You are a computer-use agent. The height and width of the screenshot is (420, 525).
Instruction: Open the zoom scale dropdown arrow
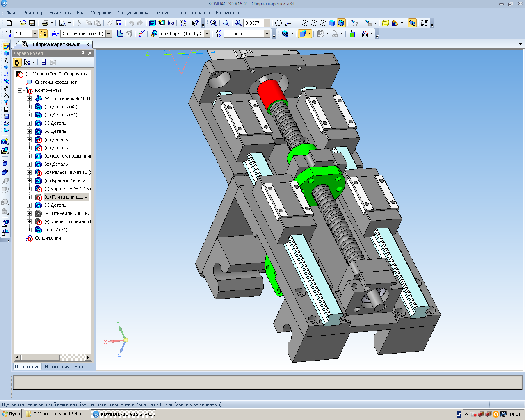coord(267,23)
